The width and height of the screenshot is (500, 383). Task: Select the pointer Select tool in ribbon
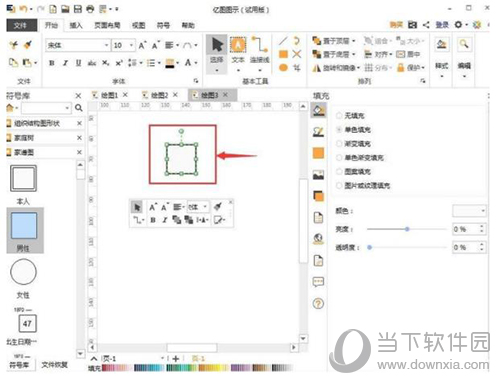pos(217,53)
